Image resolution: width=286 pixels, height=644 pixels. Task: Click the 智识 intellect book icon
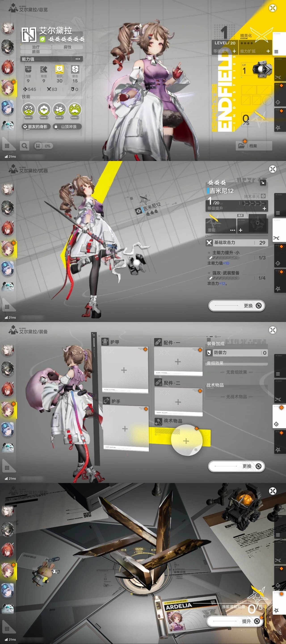coord(59,69)
